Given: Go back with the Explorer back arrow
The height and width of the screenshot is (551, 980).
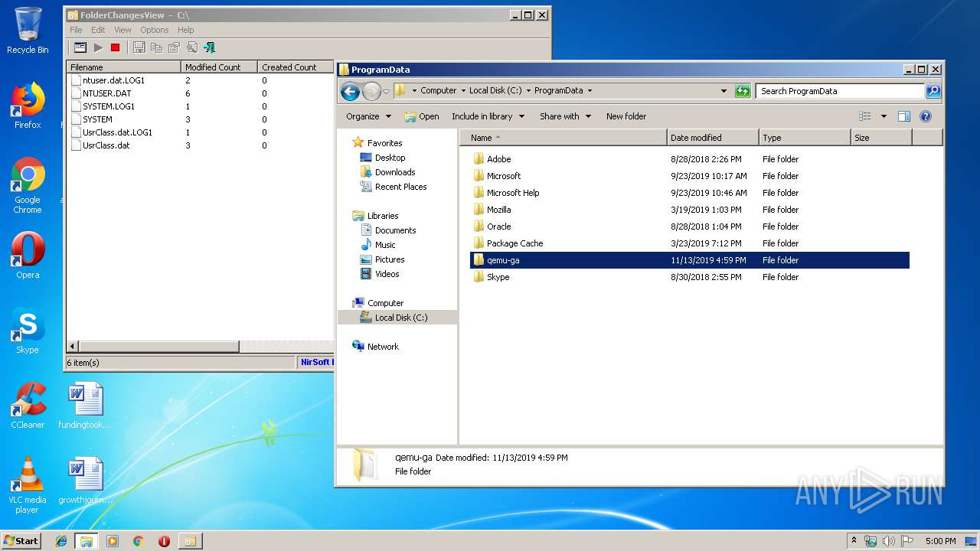Looking at the screenshot, I should tap(350, 91).
